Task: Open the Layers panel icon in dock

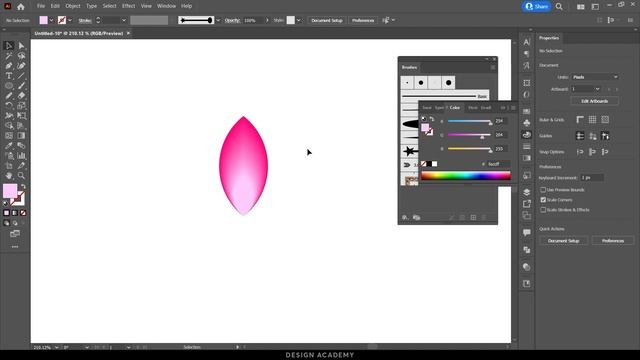Action: [x=527, y=192]
